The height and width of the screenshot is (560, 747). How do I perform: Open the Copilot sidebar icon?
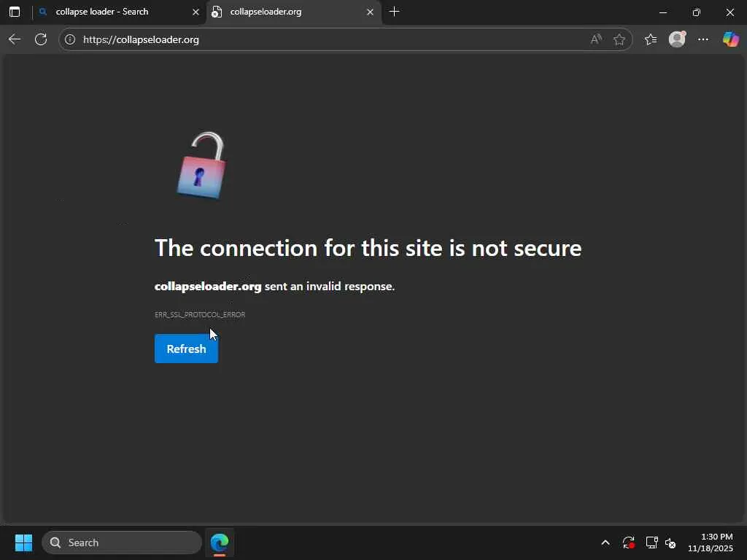[730, 39]
